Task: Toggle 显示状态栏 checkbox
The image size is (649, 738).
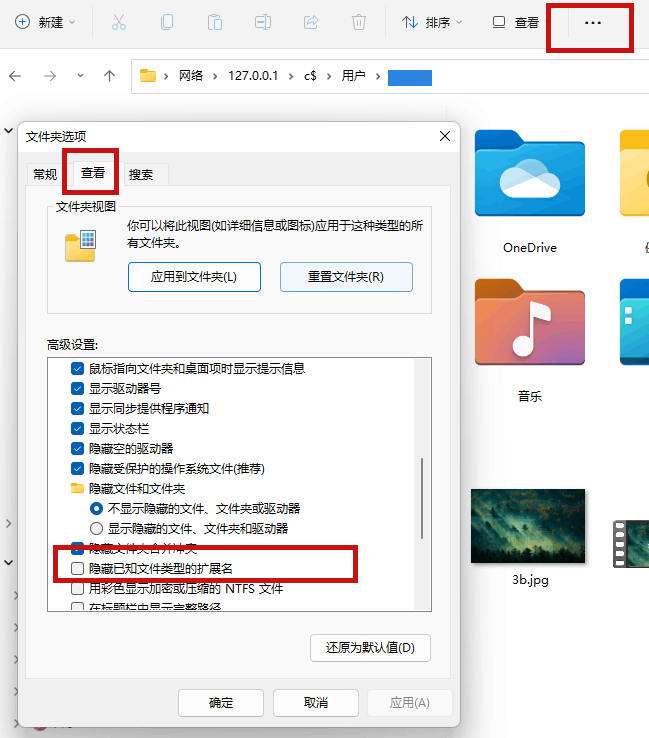Action: [77, 429]
